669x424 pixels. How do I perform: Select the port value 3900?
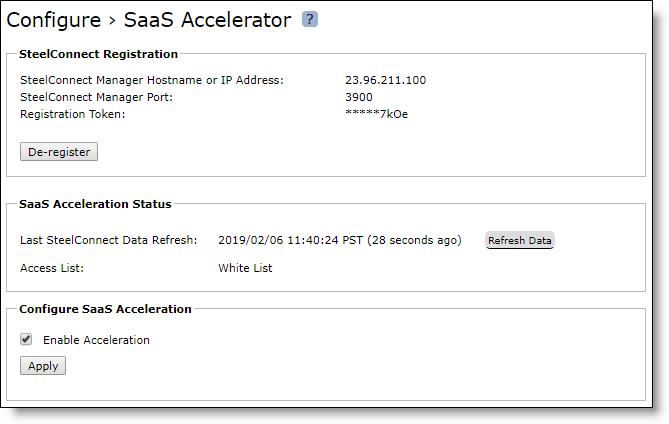[x=359, y=97]
